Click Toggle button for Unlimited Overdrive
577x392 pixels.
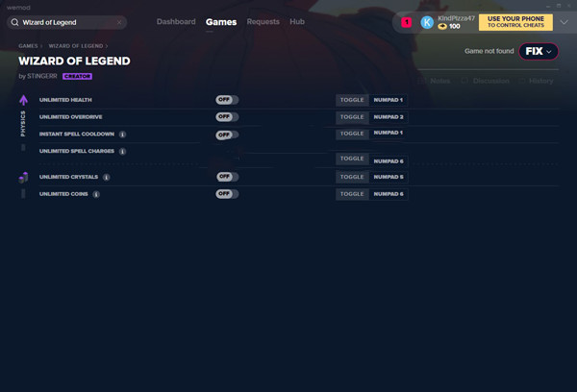[x=352, y=117]
